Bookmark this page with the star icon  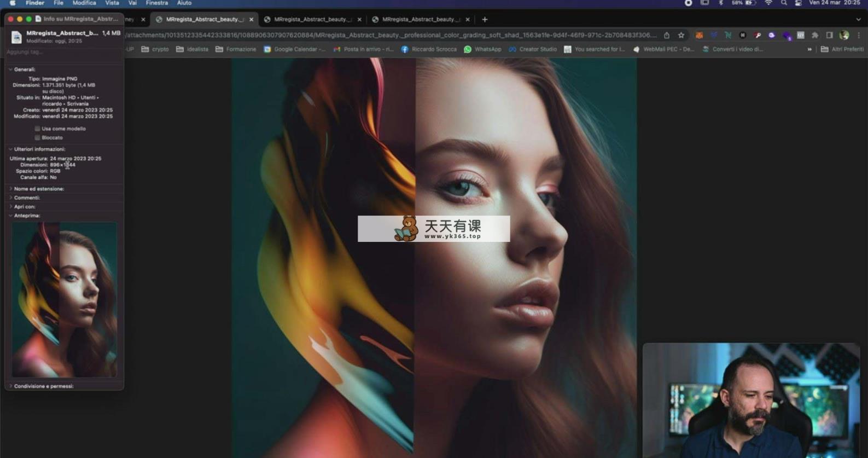[x=681, y=35]
